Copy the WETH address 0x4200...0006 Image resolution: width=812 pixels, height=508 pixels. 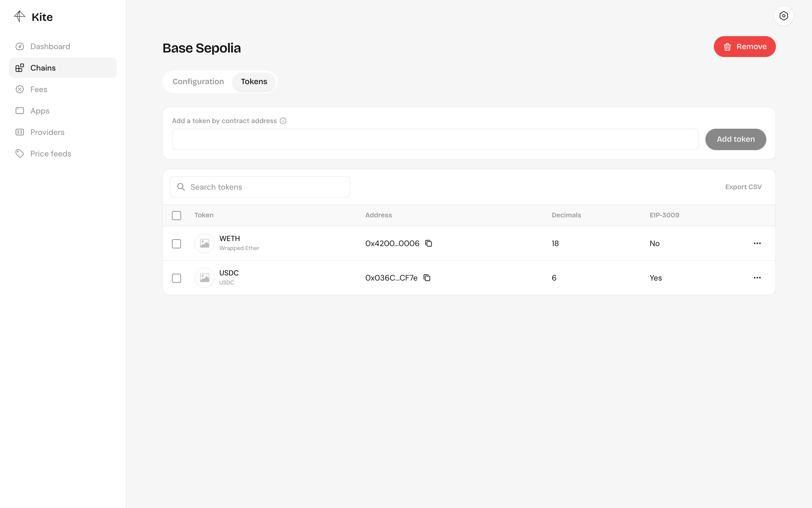click(429, 243)
